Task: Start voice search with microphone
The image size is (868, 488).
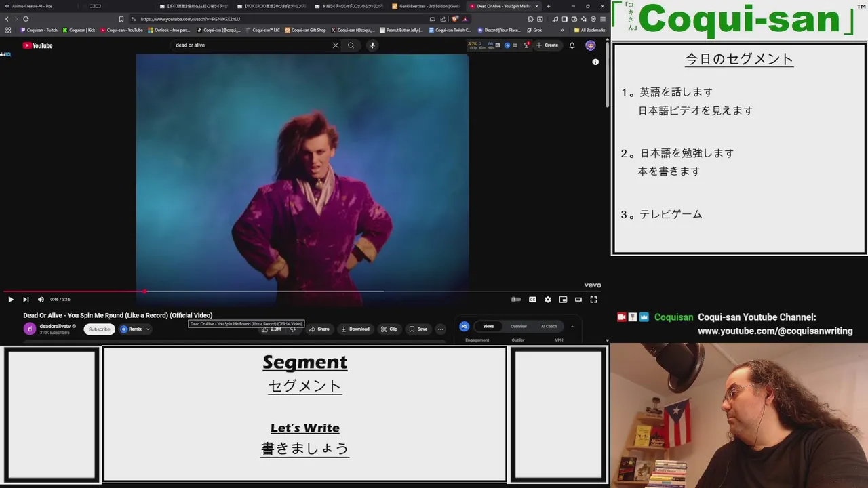Action: 372,45
